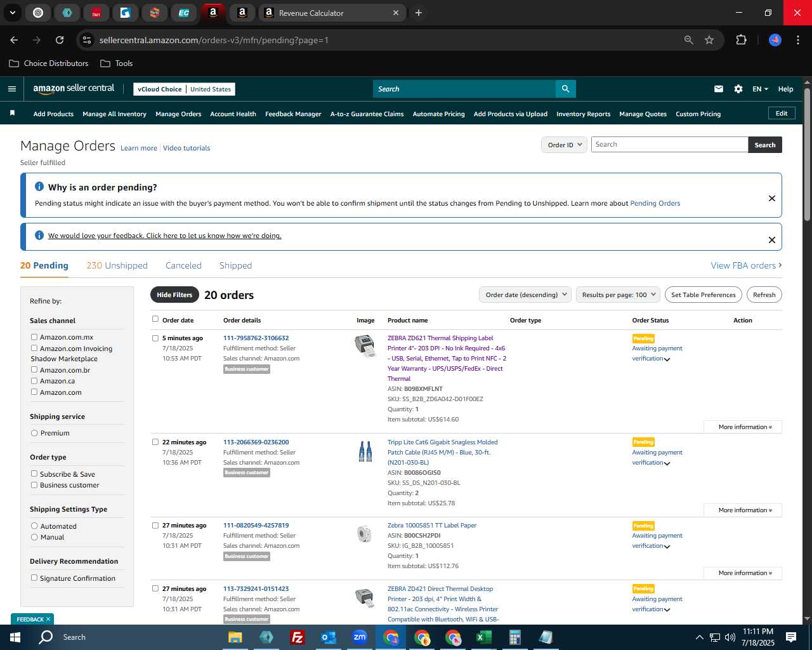This screenshot has width=812, height=650.
Task: Expand More information for Zebra 10005851 order
Action: (743, 573)
